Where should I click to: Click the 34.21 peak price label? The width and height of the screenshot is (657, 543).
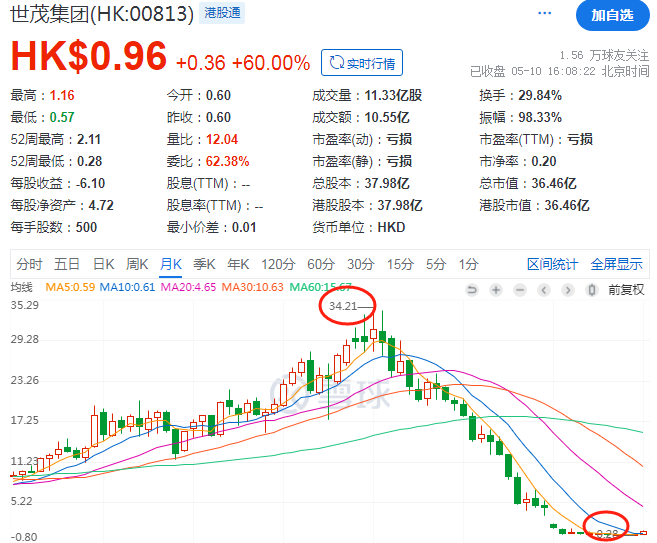[343, 306]
